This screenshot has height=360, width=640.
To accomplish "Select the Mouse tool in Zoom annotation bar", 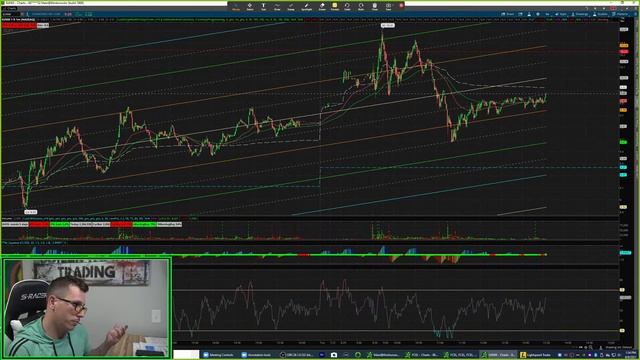I will (x=236, y=6).
